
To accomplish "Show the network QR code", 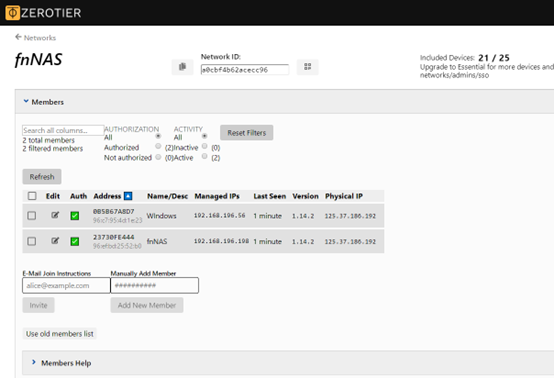I will pyautogui.click(x=307, y=67).
